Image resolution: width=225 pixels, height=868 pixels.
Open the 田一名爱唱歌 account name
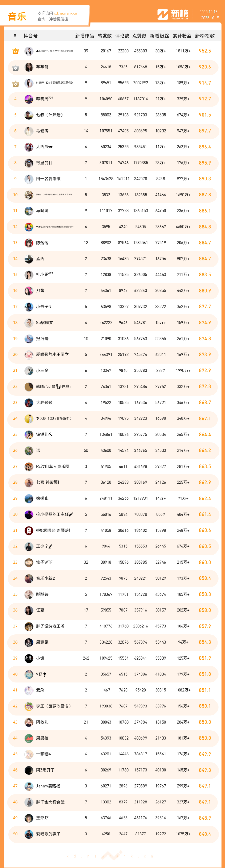pyautogui.click(x=48, y=179)
